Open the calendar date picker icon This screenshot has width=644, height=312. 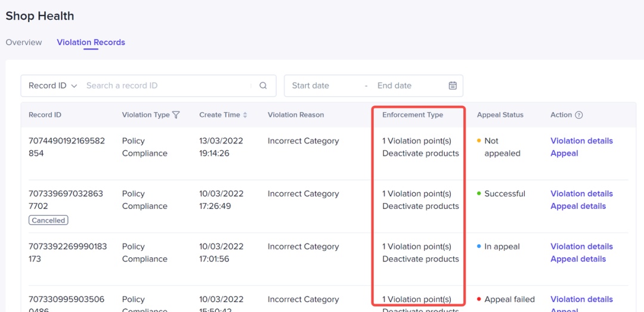point(453,86)
